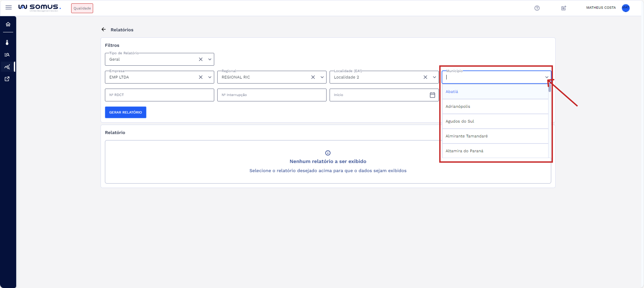This screenshot has height=288, width=644.
Task: Click the add notes icon in header
Action: click(x=564, y=8)
